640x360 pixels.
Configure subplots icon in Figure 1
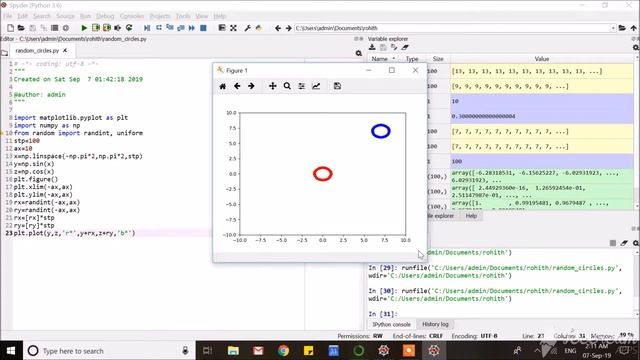click(x=302, y=86)
